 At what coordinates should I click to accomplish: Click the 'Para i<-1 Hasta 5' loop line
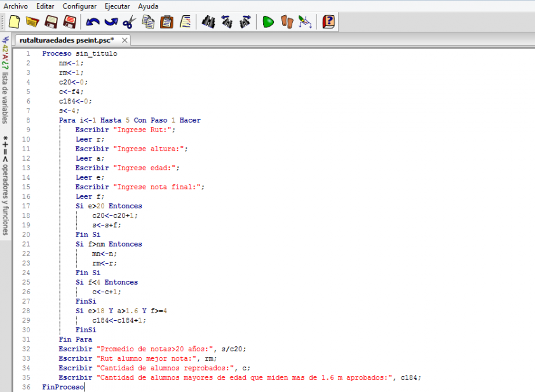click(x=130, y=120)
